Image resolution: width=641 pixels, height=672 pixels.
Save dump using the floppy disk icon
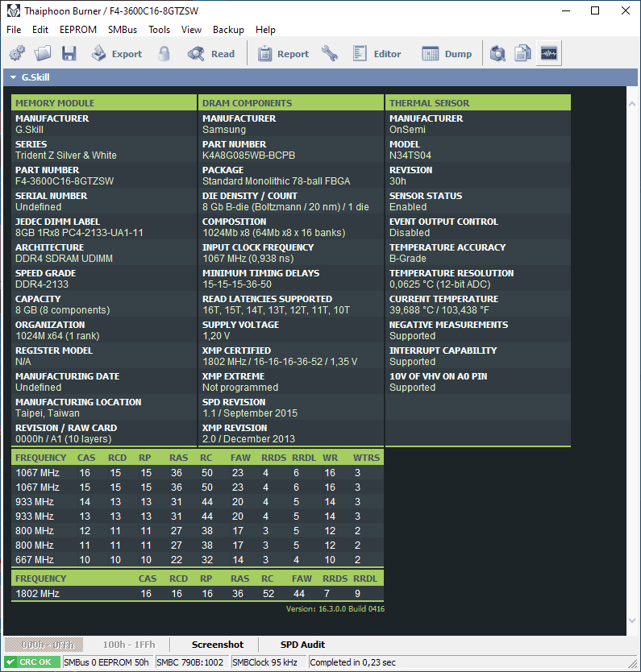(69, 53)
